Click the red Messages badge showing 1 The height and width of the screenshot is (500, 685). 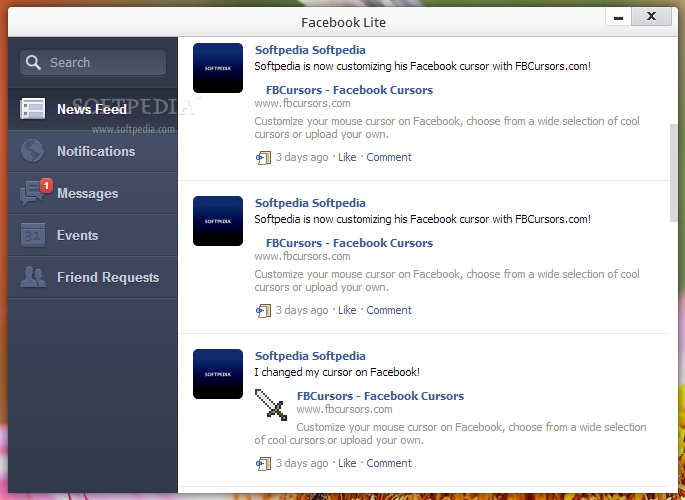pyautogui.click(x=46, y=186)
